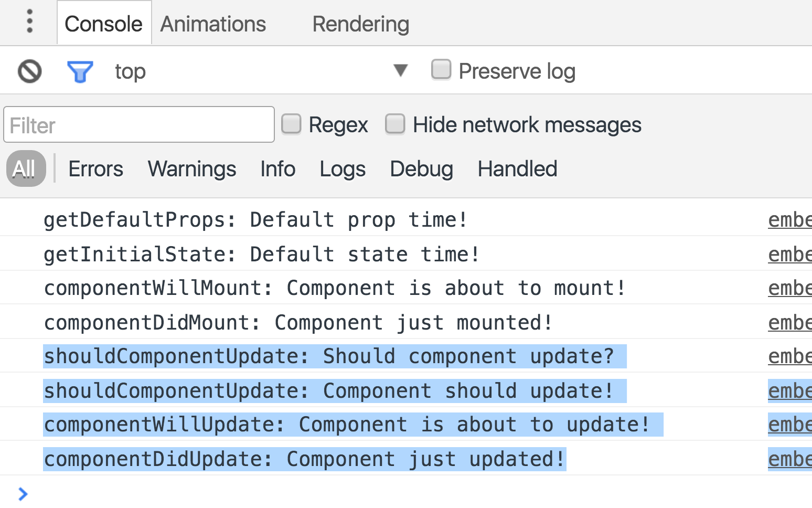Show only Errors messages
This screenshot has width=812, height=508.
95,169
